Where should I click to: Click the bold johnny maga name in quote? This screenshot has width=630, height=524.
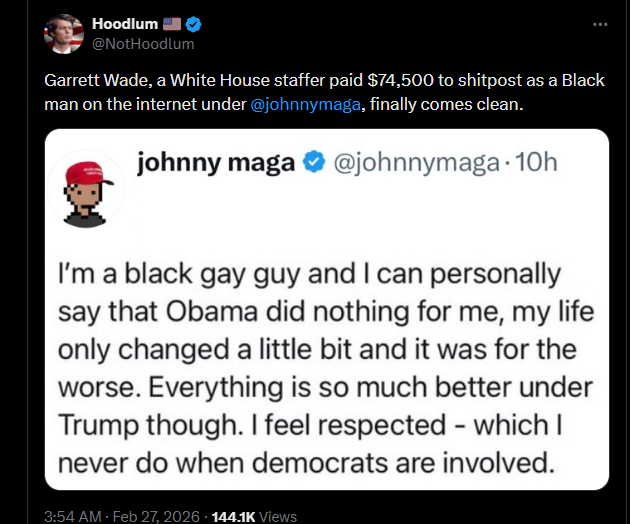tap(215, 162)
